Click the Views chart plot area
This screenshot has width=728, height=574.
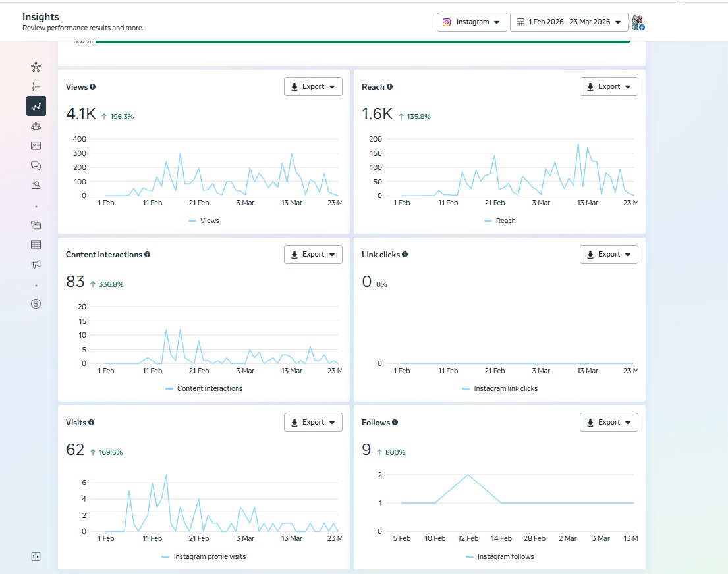coord(214,167)
